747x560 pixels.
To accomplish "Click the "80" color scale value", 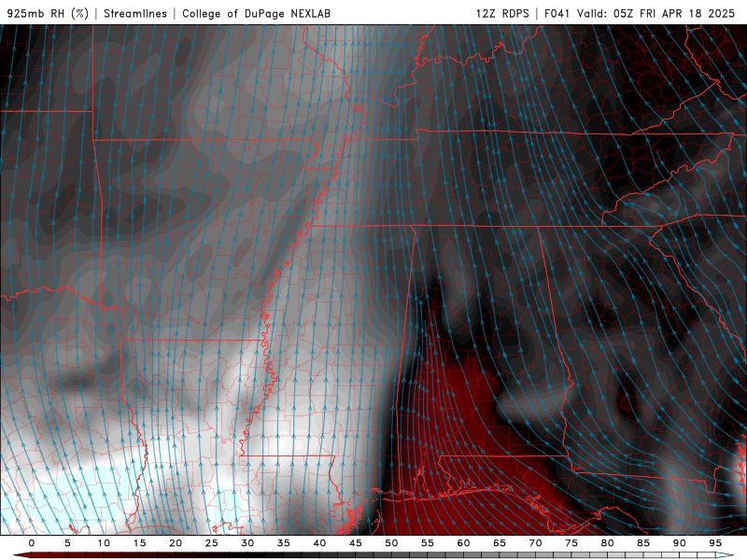I will (608, 543).
